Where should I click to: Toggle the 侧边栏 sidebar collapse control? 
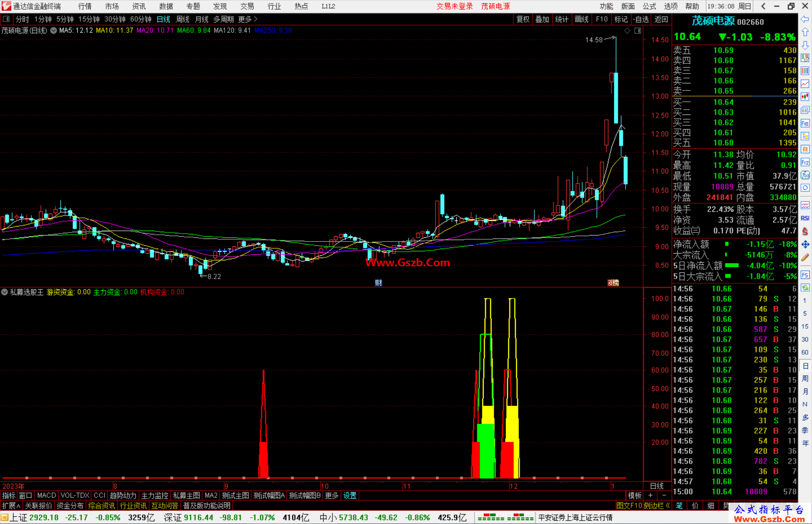point(657,506)
